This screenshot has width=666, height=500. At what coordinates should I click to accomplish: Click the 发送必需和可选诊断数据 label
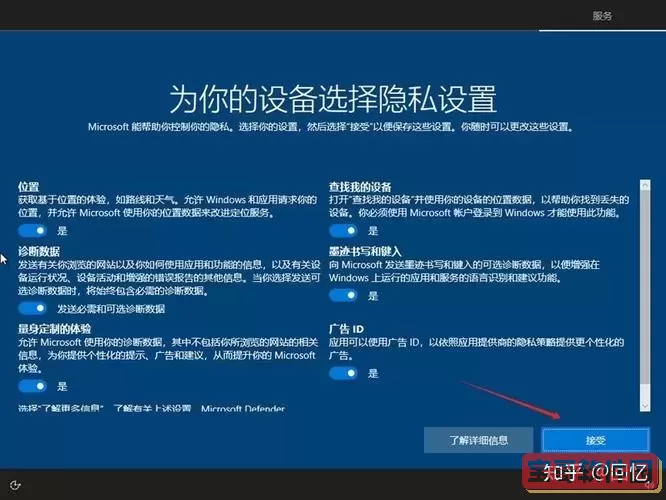(x=111, y=309)
